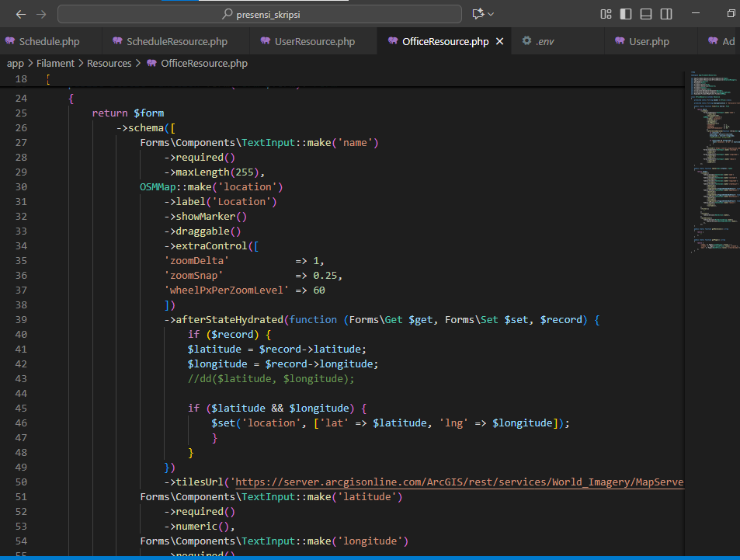740x560 pixels.
Task: Open the Copilot chat icon
Action: 478,14
